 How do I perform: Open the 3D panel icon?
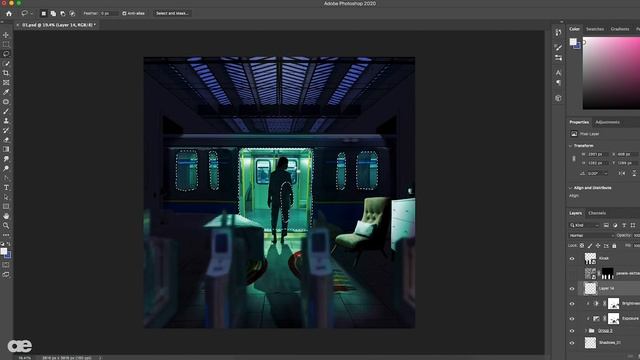pyautogui.click(x=558, y=98)
